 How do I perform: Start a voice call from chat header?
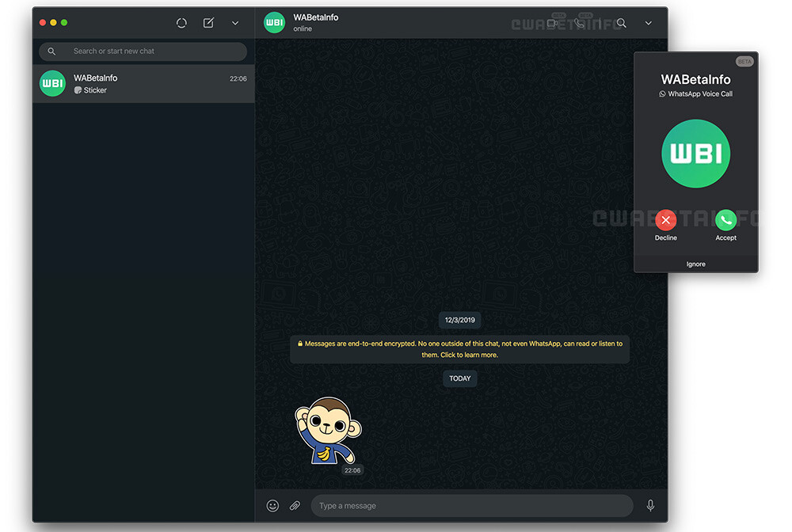tap(580, 24)
